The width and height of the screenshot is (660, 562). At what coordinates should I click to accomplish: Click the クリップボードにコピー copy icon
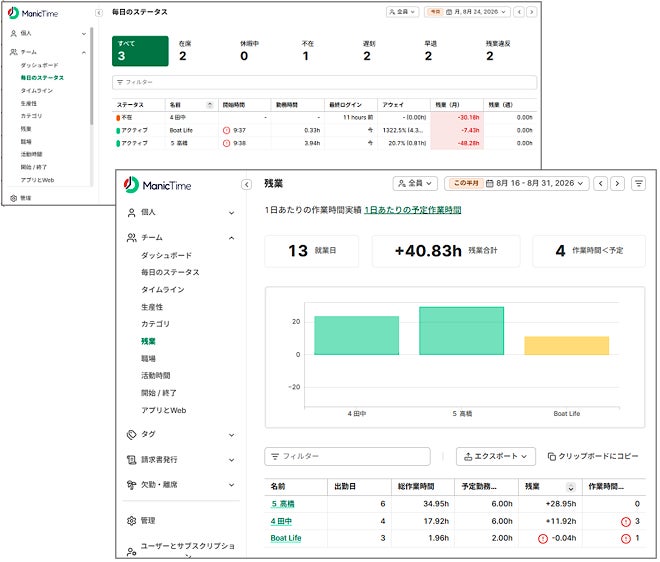click(x=551, y=456)
